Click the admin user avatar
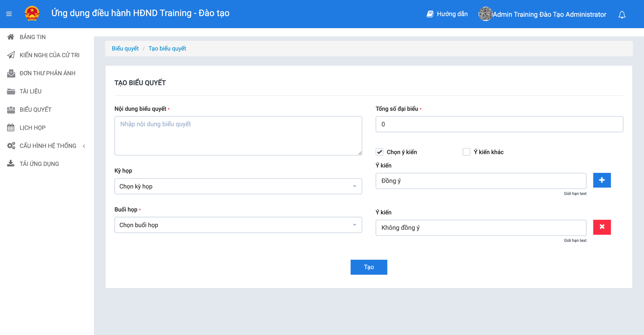This screenshot has width=644, height=335. 485,14
